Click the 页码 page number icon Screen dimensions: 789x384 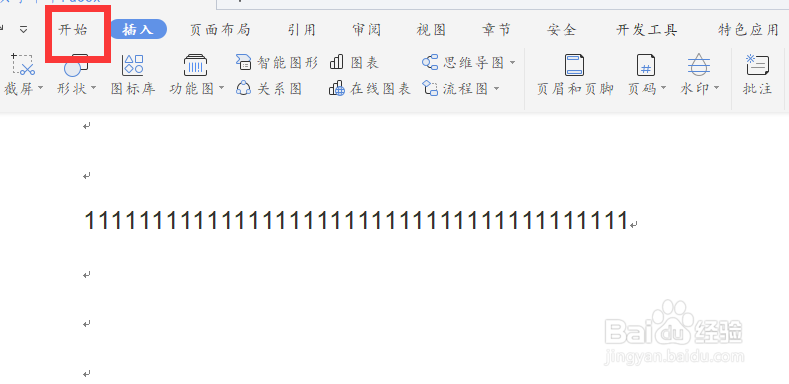pos(646,65)
